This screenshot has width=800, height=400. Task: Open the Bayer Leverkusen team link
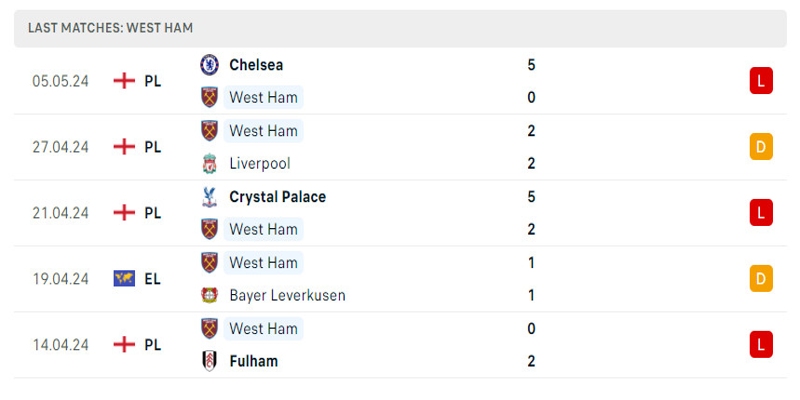pyautogui.click(x=287, y=295)
